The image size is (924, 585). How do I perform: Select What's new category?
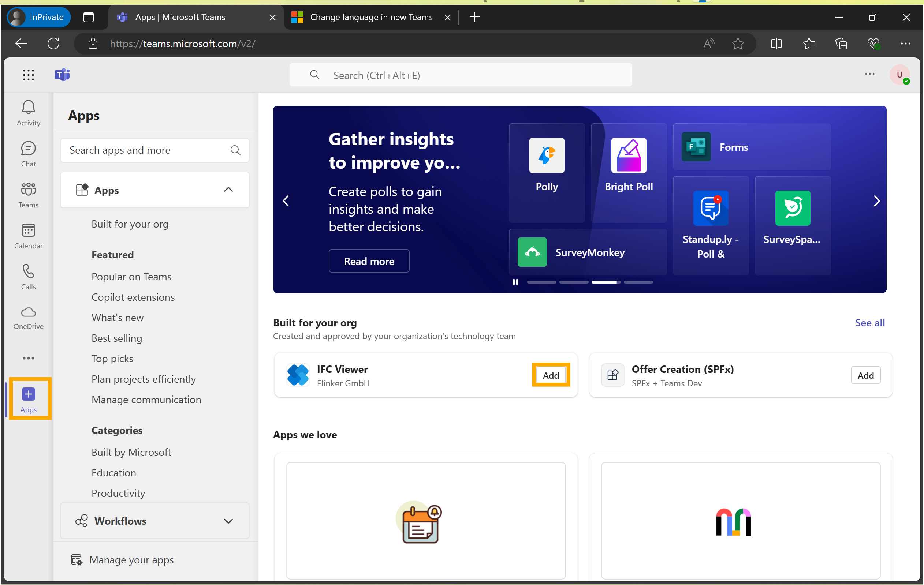point(118,318)
